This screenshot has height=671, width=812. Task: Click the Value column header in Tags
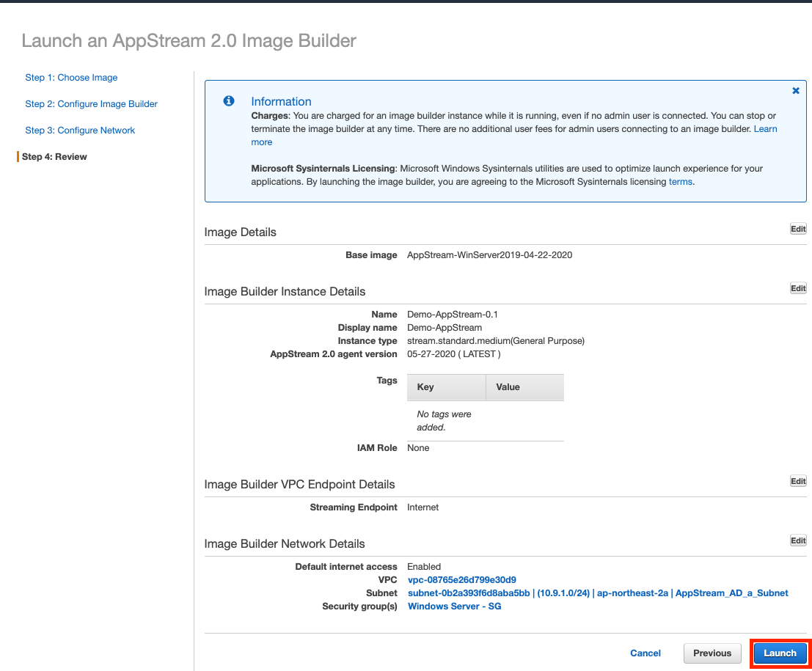[524, 387]
